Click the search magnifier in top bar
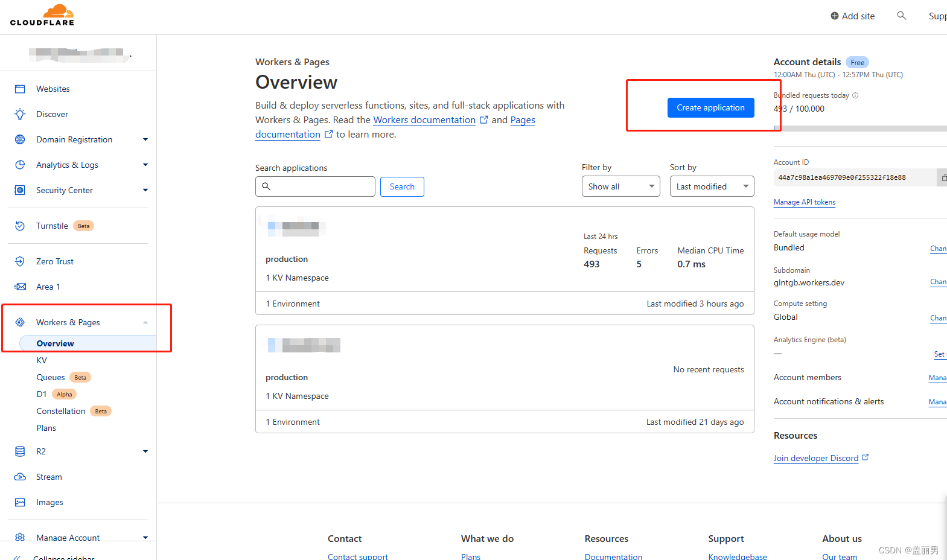Viewport: 947px width, 560px height. coord(901,16)
